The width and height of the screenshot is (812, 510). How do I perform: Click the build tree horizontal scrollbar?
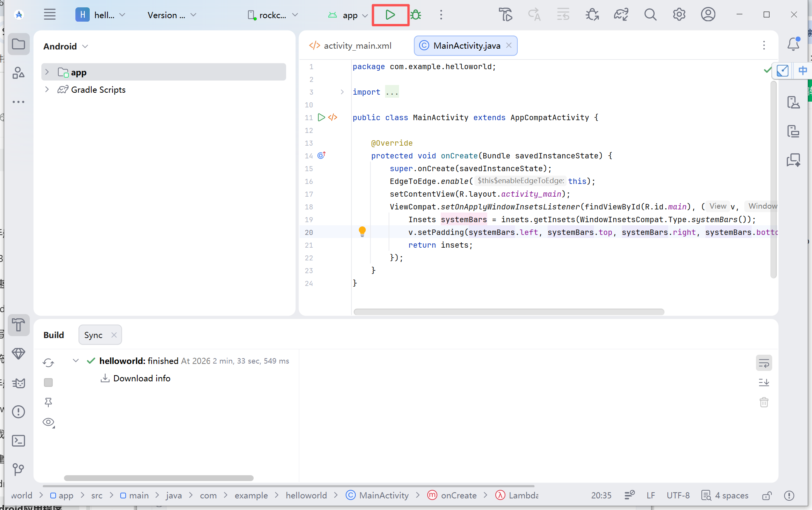[x=159, y=478]
